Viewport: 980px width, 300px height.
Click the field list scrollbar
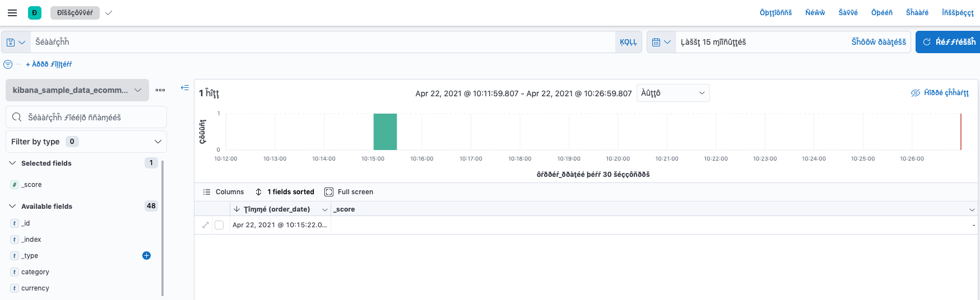[162, 228]
